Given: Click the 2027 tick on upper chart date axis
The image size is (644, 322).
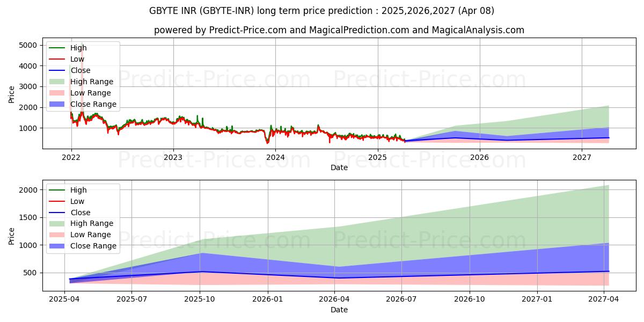Looking at the screenshot, I should (582, 157).
